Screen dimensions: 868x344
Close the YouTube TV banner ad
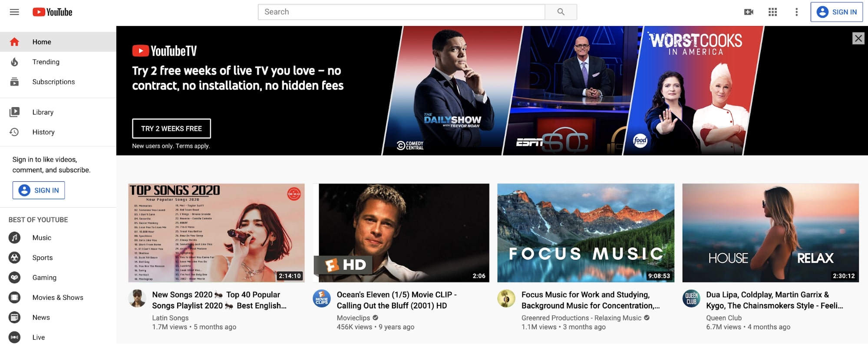pos(858,38)
